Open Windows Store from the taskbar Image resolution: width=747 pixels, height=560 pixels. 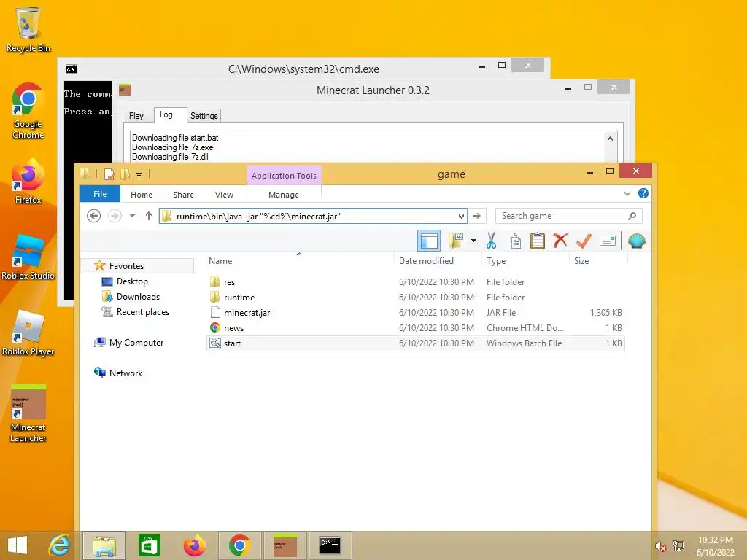click(x=149, y=545)
